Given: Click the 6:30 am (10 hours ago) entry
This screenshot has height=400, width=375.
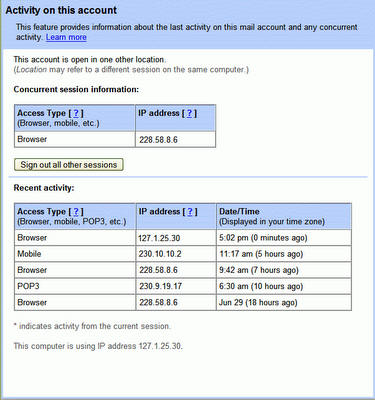Looking at the screenshot, I should (261, 286).
